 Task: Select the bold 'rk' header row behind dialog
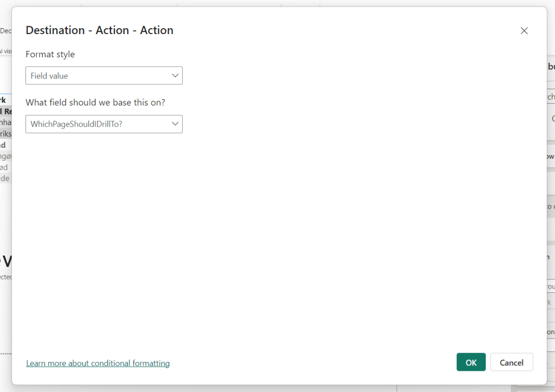tap(4, 100)
